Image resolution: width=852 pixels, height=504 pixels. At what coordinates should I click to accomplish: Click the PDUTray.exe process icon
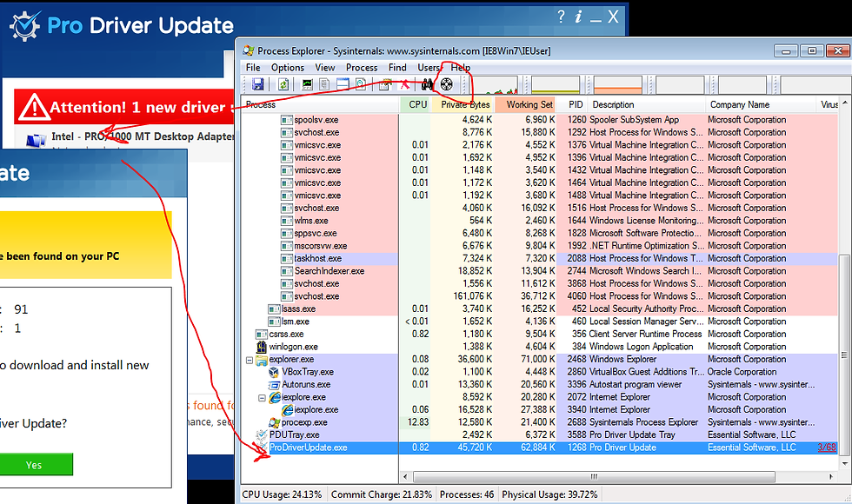(x=262, y=435)
